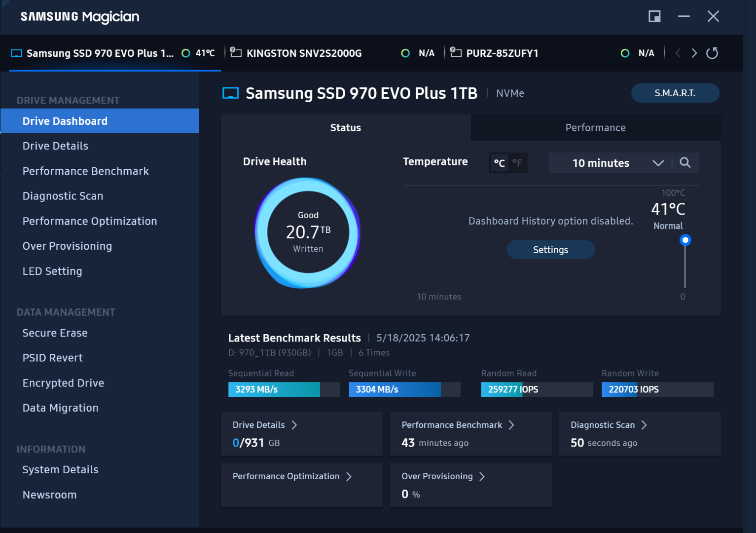
Task: Open System Details in sidebar
Action: (x=61, y=470)
